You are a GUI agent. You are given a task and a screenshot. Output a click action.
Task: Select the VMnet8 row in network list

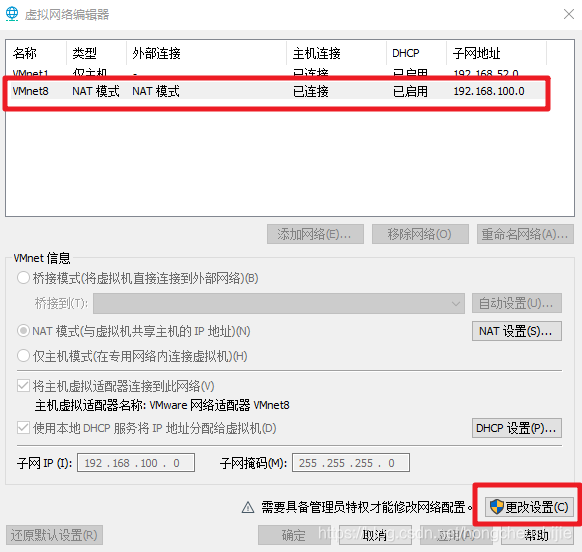tap(277, 91)
